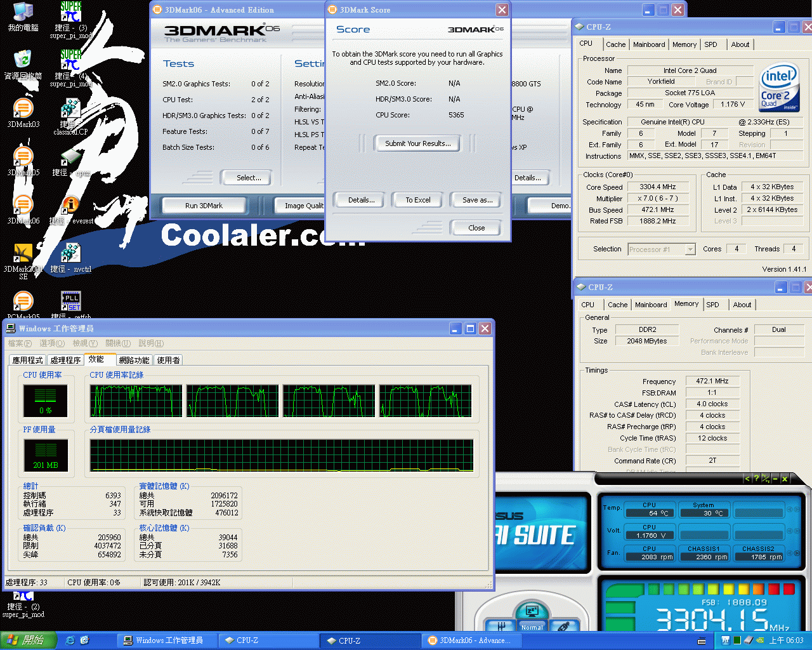The image size is (812, 650).
Task: Click Details button in Score dialog
Action: point(361,200)
